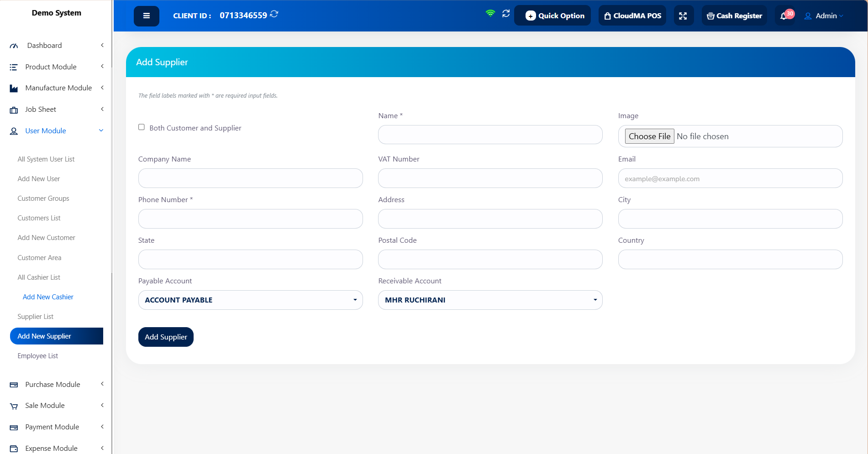Image resolution: width=868 pixels, height=454 pixels.
Task: Open All System User List
Action: [46, 159]
